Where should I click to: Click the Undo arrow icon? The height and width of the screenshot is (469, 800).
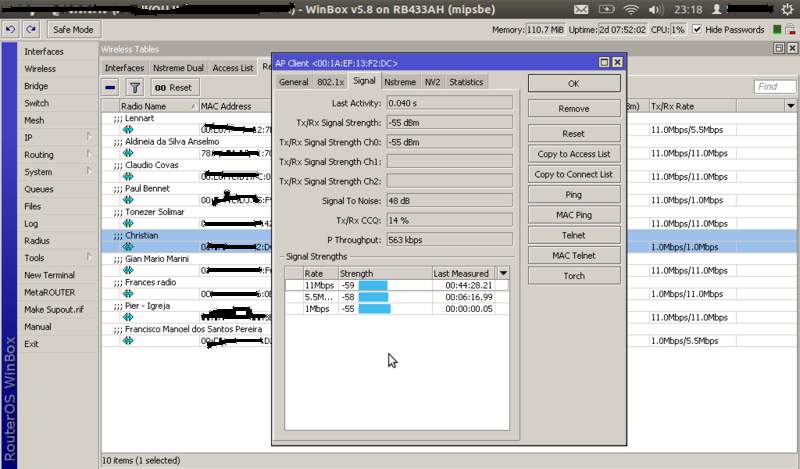pos(10,30)
